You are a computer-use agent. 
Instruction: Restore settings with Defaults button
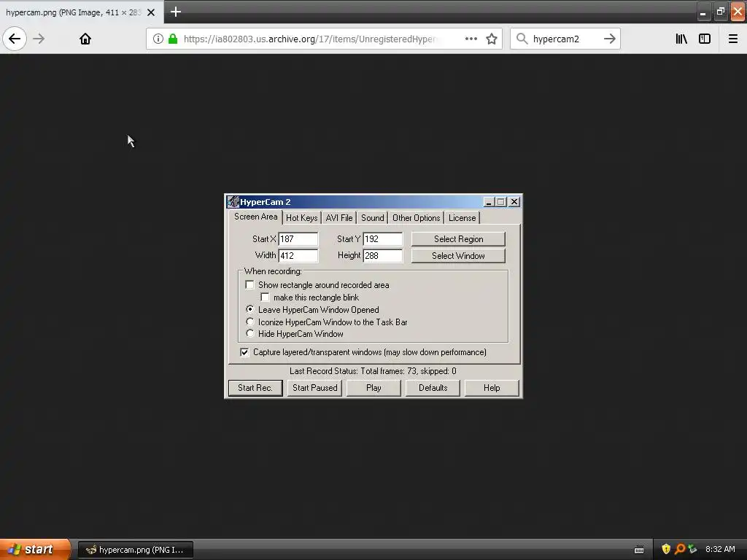click(x=433, y=388)
